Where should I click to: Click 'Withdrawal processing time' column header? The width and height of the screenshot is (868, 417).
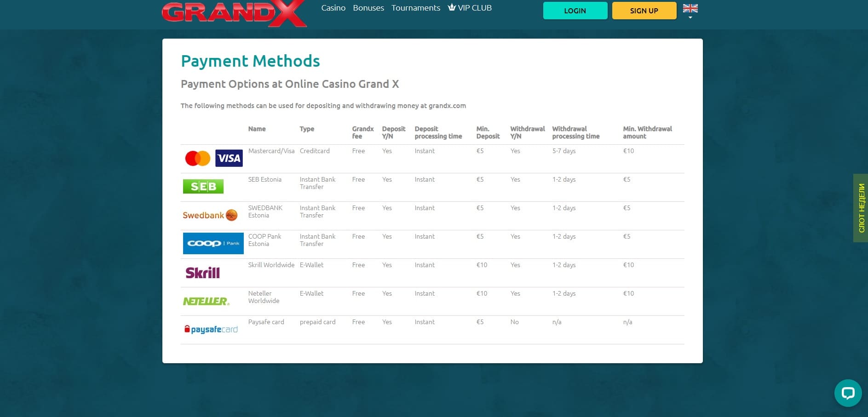(x=576, y=132)
